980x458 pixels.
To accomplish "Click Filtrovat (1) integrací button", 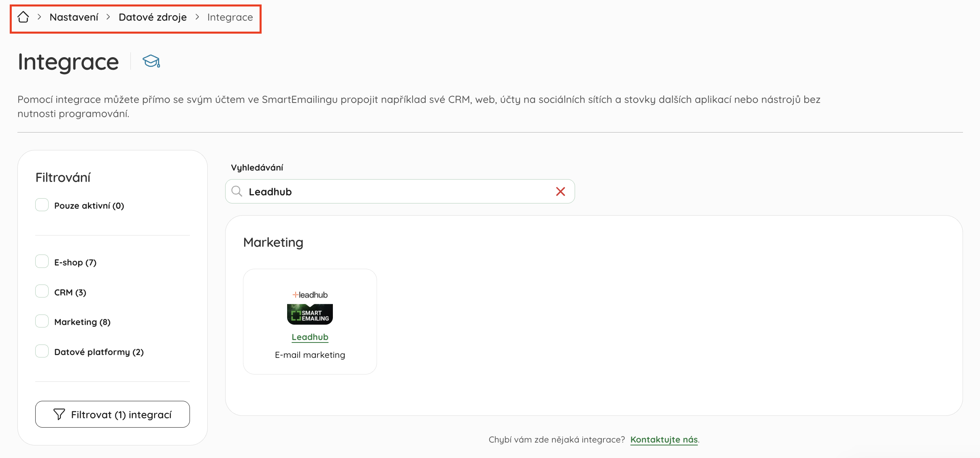I will (113, 414).
